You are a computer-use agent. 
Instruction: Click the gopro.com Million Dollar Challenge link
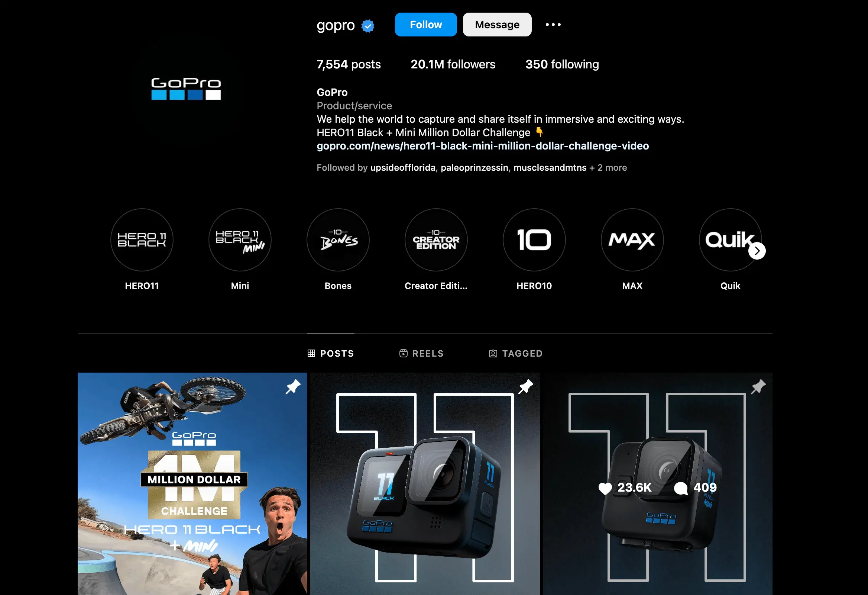(x=482, y=146)
